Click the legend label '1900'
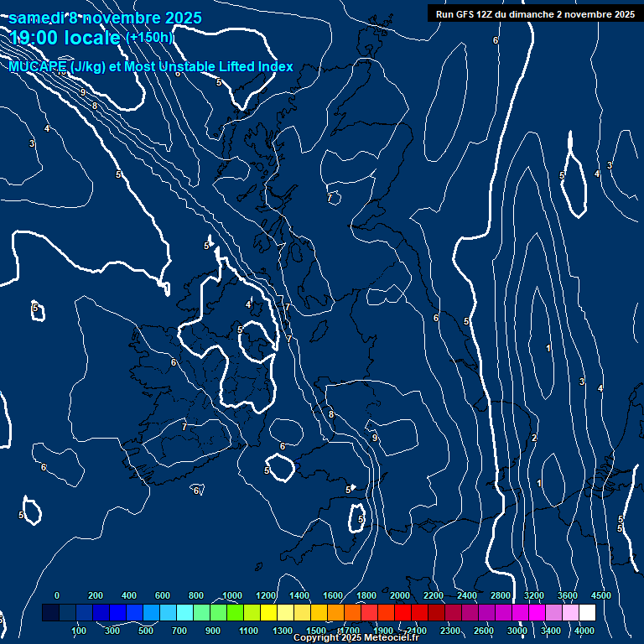 [x=382, y=631]
